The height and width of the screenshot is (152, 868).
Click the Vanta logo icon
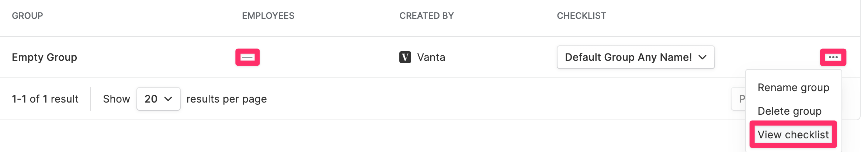point(405,57)
